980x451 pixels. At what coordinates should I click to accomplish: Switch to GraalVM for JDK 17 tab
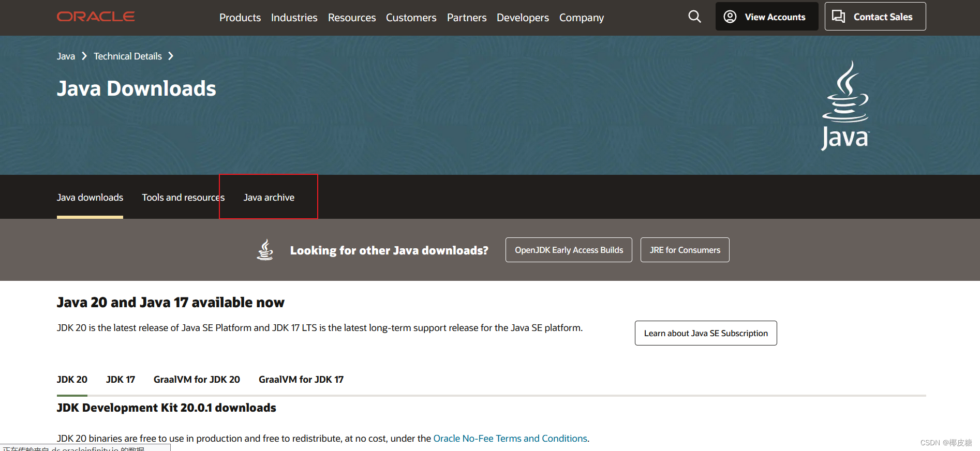(301, 380)
